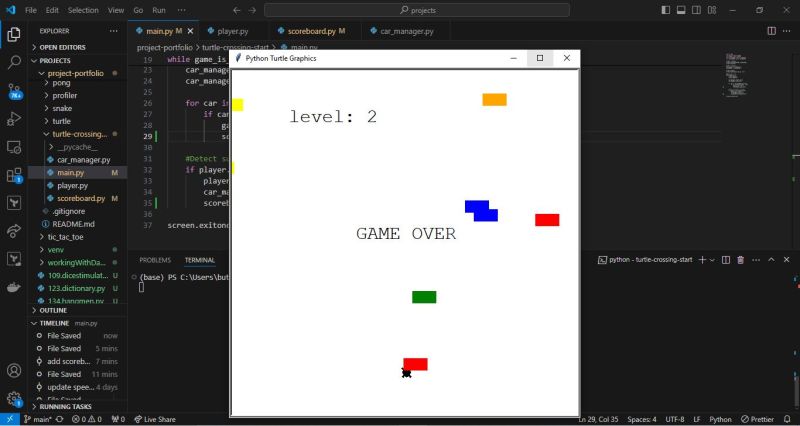Expand the RUNNING TASKS section

pyautogui.click(x=78, y=407)
